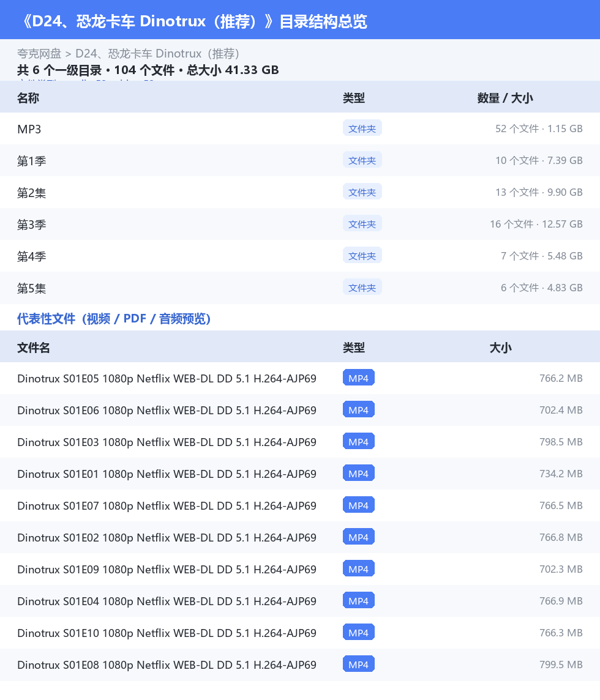The image size is (600, 700).
Task: Click '52 个文件 · 1.15 GB' value
Action: click(x=539, y=128)
